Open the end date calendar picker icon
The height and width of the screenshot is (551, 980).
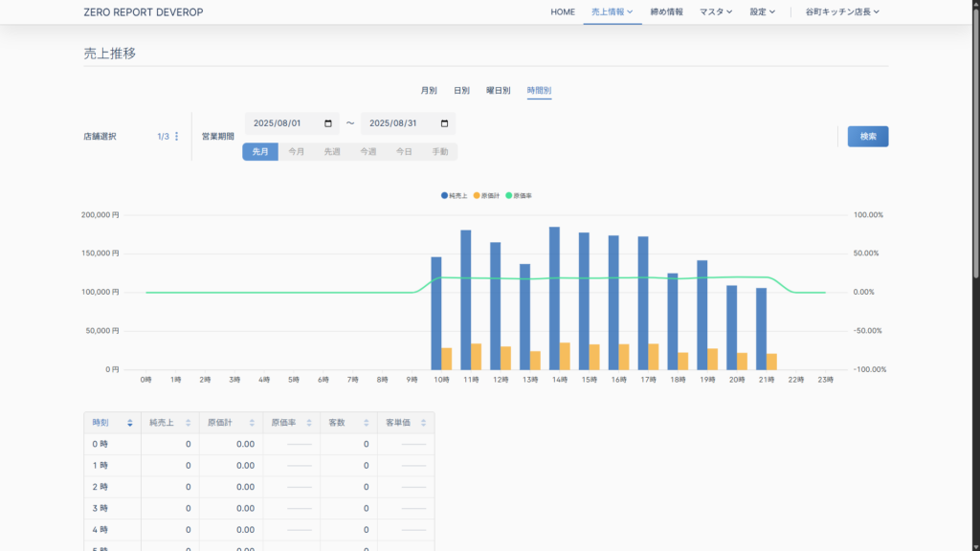tap(444, 123)
